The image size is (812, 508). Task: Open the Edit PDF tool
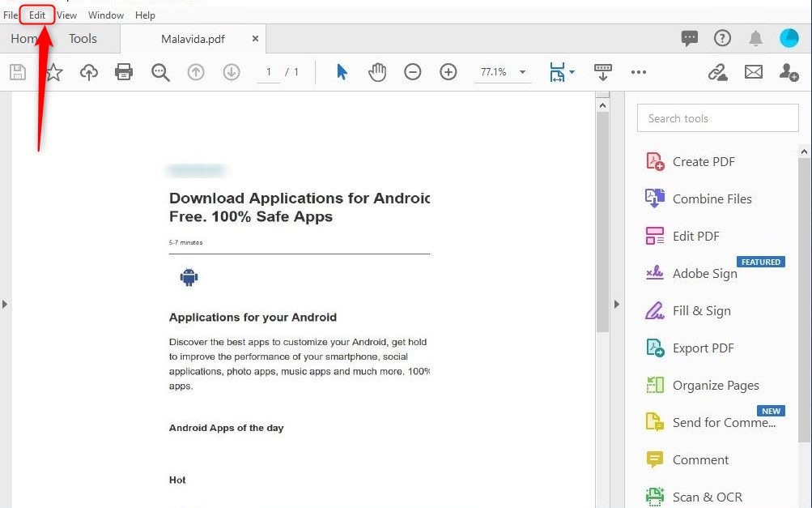click(695, 237)
